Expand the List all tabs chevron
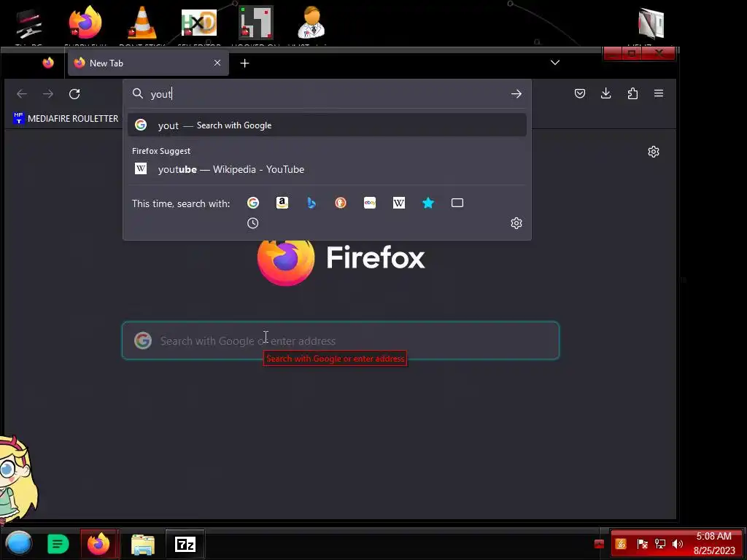Screen dimensions: 747x560 [555, 63]
